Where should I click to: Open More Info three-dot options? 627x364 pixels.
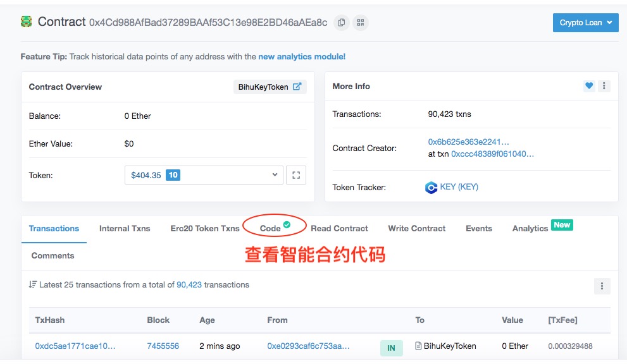604,85
